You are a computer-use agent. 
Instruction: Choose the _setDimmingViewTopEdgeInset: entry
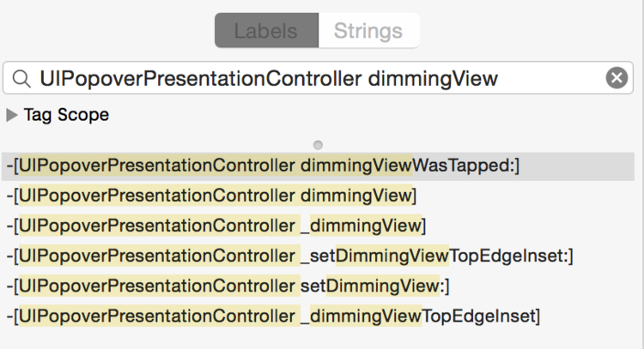point(318,256)
